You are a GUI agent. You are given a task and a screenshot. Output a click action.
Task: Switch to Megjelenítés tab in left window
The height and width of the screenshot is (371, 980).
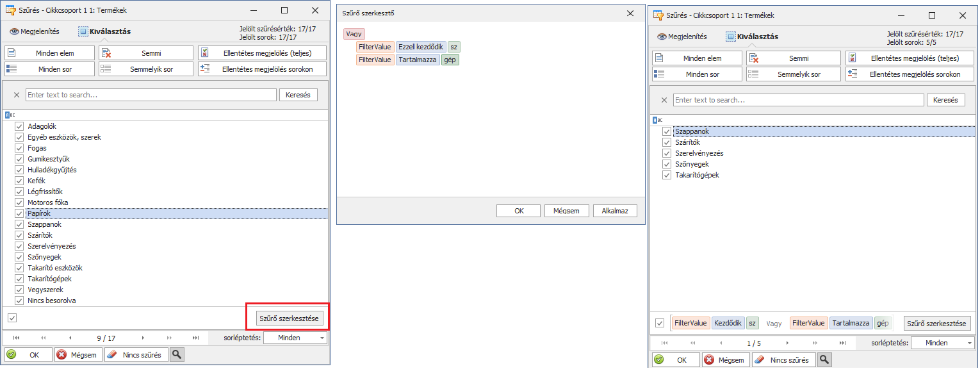click(35, 31)
